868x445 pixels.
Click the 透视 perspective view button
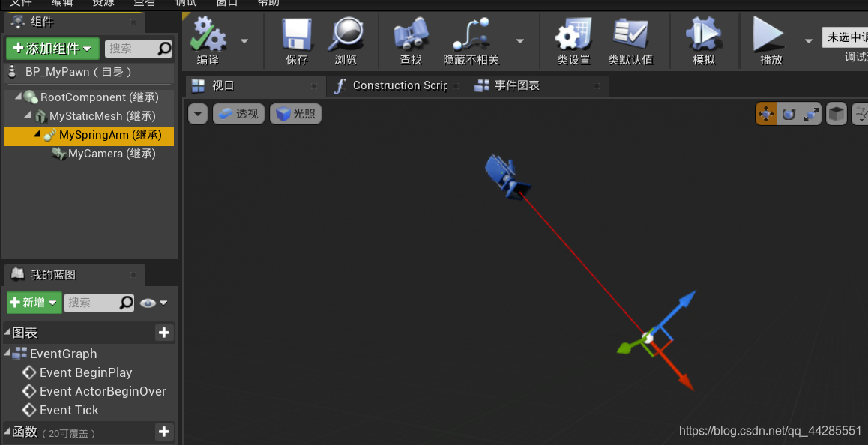point(238,114)
